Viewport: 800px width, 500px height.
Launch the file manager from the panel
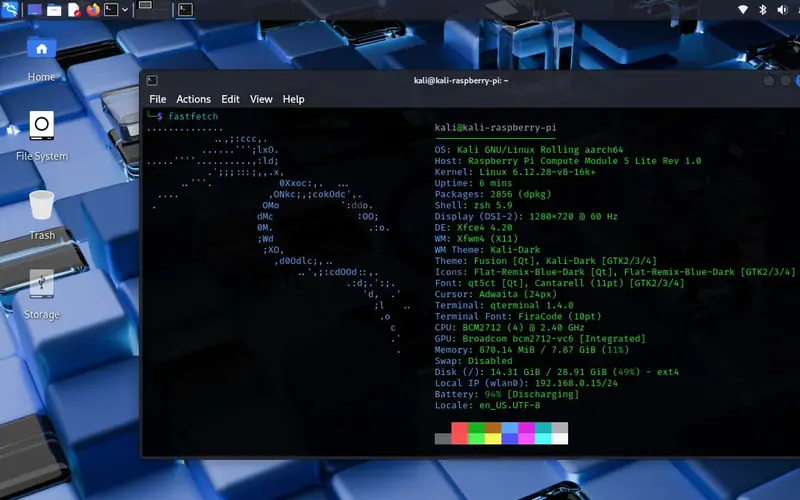click(54, 10)
